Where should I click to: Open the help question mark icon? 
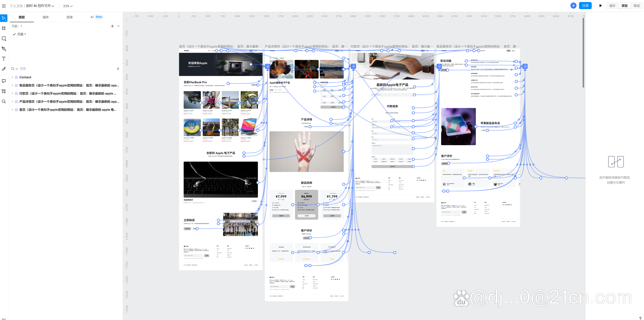640,318
